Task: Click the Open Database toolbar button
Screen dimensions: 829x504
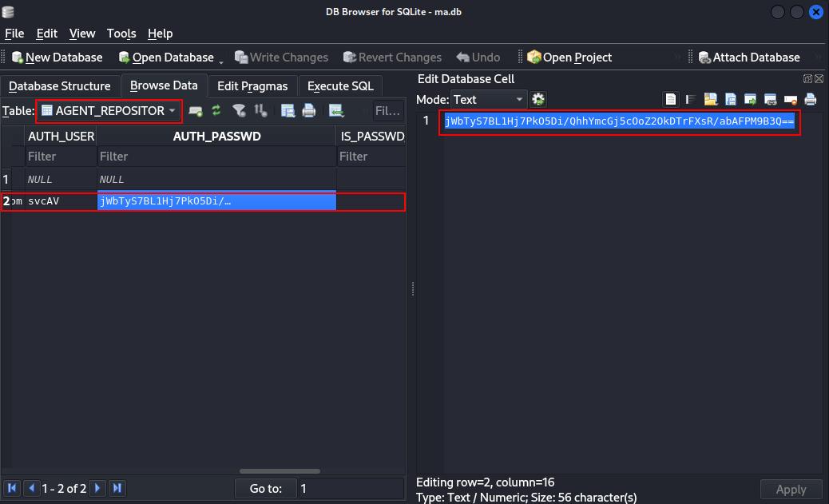Action: tap(167, 58)
